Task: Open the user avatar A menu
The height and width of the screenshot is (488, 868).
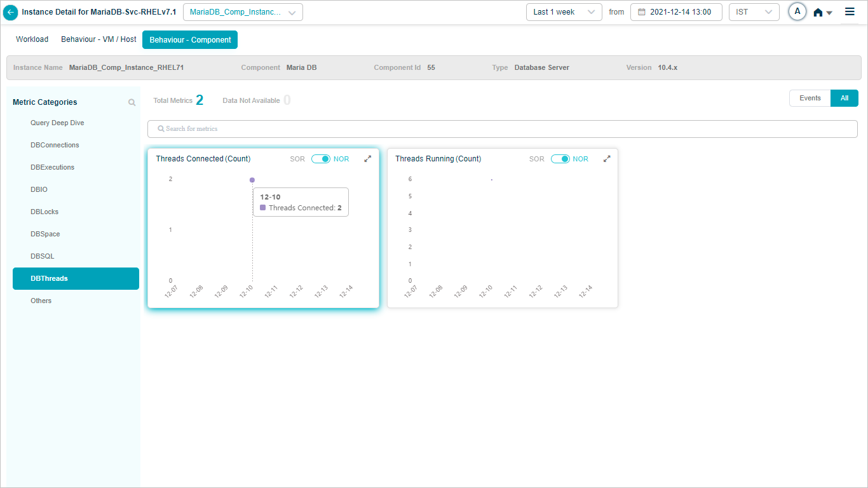Action: [797, 11]
